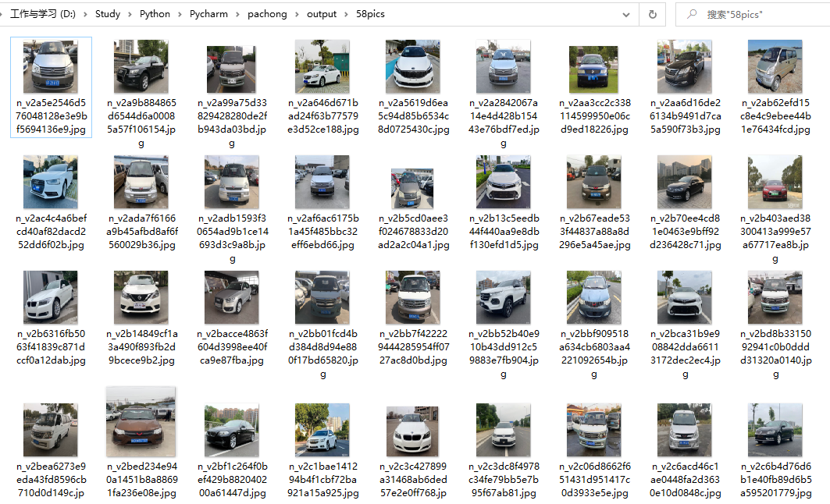This screenshot has height=504, width=830.
Task: Select thumbnail of n_v2c3c427899 image
Action: tap(412, 431)
